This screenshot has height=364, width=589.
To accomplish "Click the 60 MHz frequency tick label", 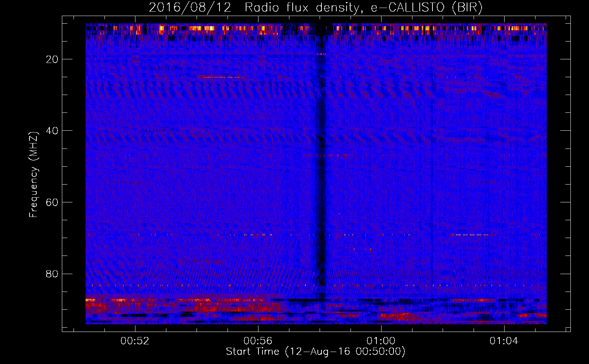I will (52, 202).
